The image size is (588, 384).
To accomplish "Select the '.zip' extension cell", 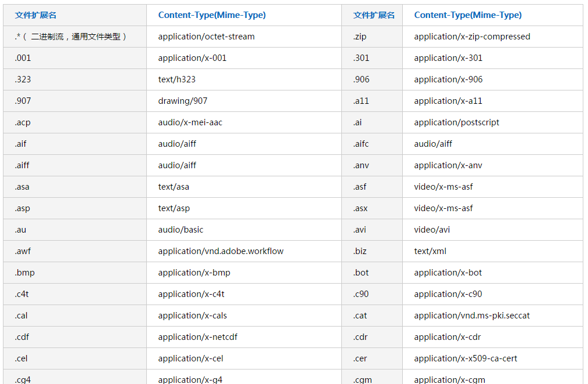I will (372, 37).
